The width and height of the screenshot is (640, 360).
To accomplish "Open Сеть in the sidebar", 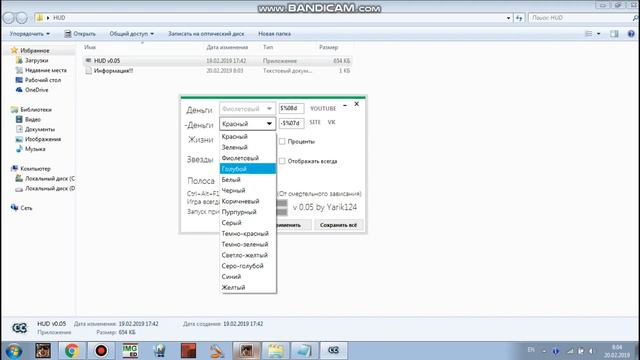I will 26,208.
